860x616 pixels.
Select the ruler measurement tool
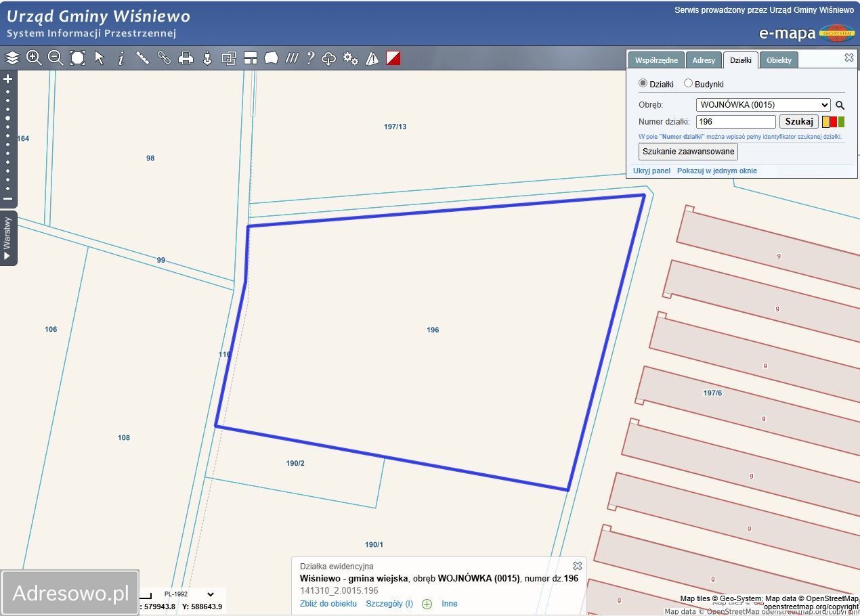coord(142,58)
